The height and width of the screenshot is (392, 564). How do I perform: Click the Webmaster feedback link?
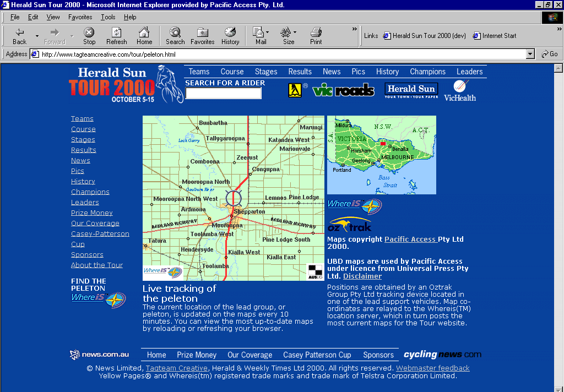click(433, 368)
